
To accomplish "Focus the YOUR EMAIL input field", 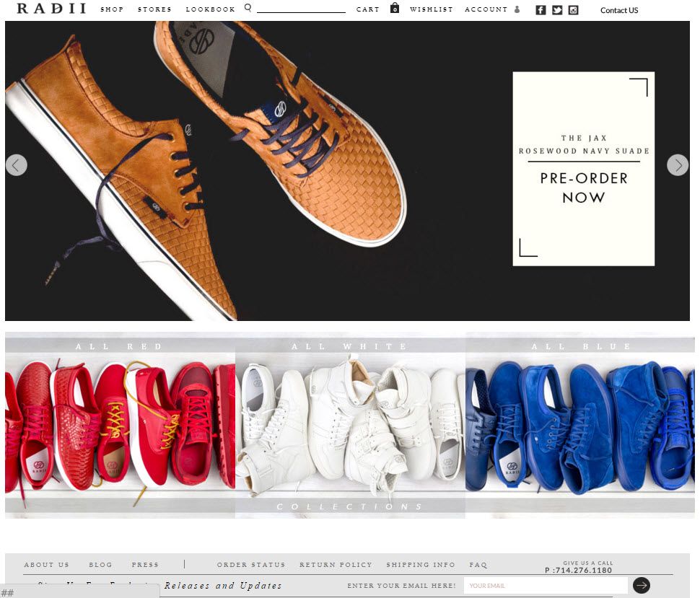I will click(x=546, y=586).
